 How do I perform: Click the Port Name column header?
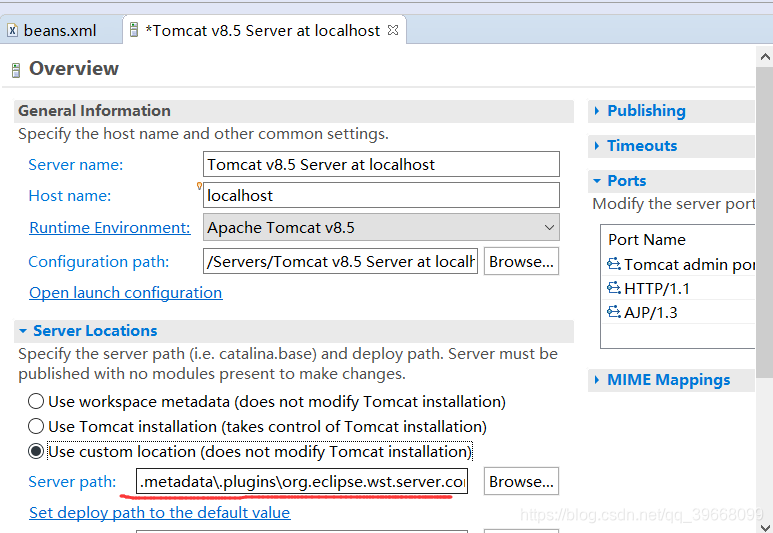pyautogui.click(x=647, y=240)
